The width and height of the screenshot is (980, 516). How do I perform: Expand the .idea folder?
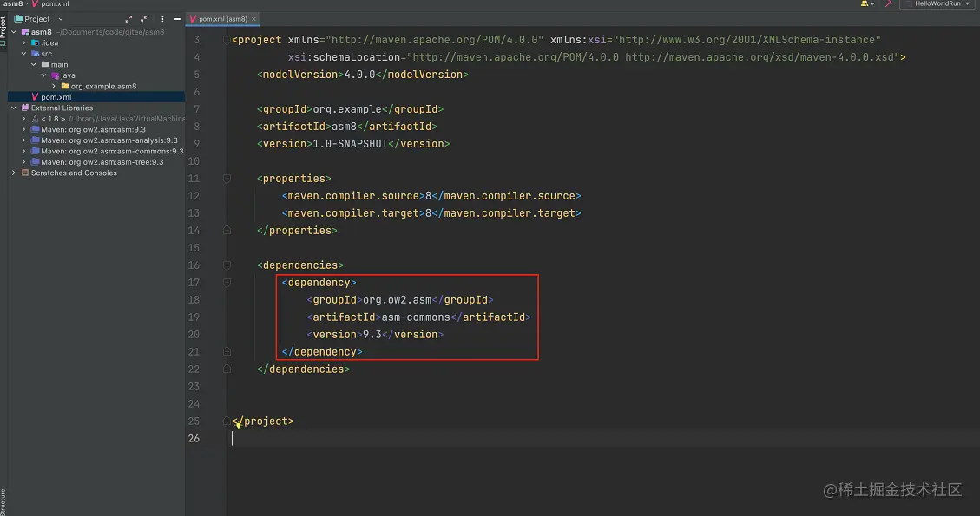click(x=23, y=43)
